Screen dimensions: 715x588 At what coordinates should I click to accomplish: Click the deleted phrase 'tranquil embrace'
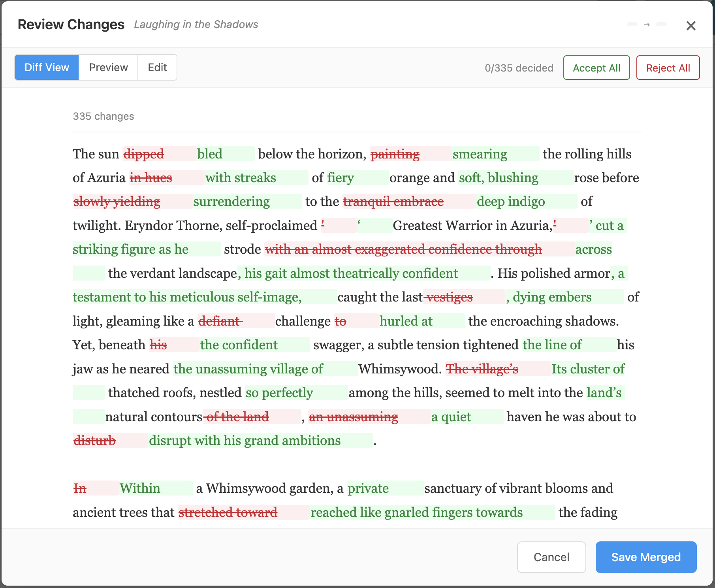point(393,202)
